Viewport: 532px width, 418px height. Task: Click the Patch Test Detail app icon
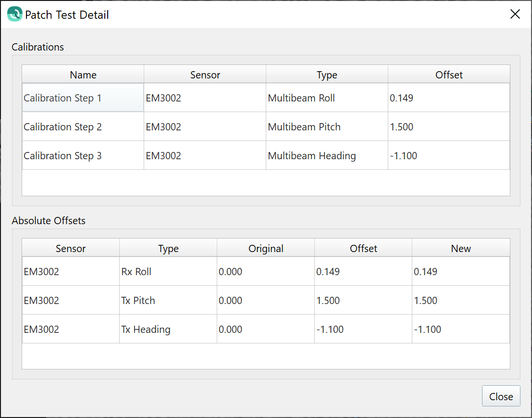pos(15,14)
